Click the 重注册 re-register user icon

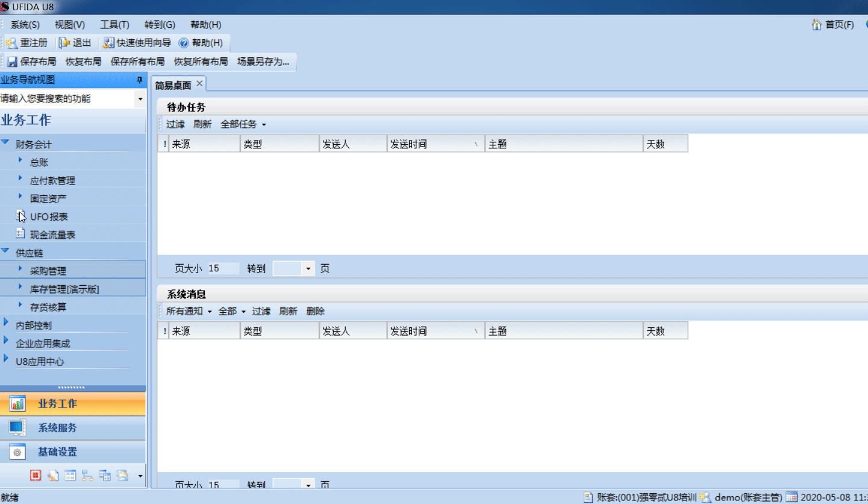(11, 43)
